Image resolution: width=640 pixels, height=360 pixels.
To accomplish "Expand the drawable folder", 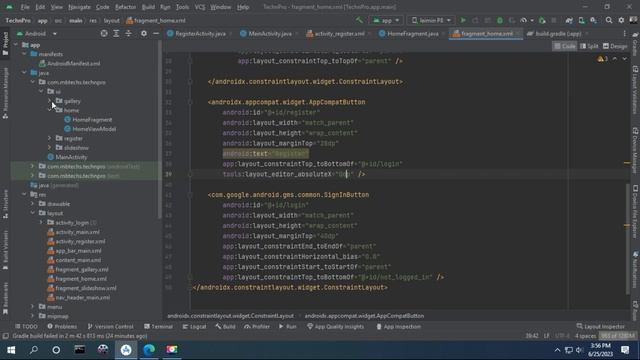I will (x=33, y=204).
